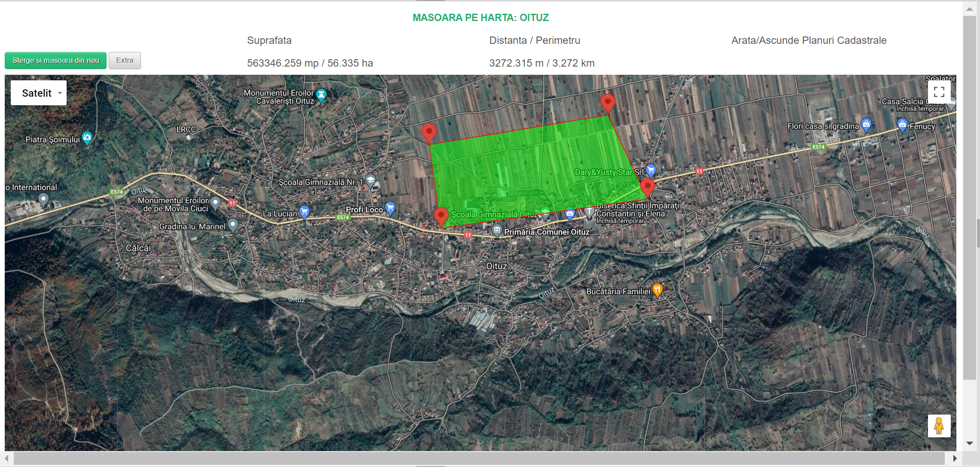Click the vertical scrollbar down arrow
The height and width of the screenshot is (467, 980).
click(969, 443)
